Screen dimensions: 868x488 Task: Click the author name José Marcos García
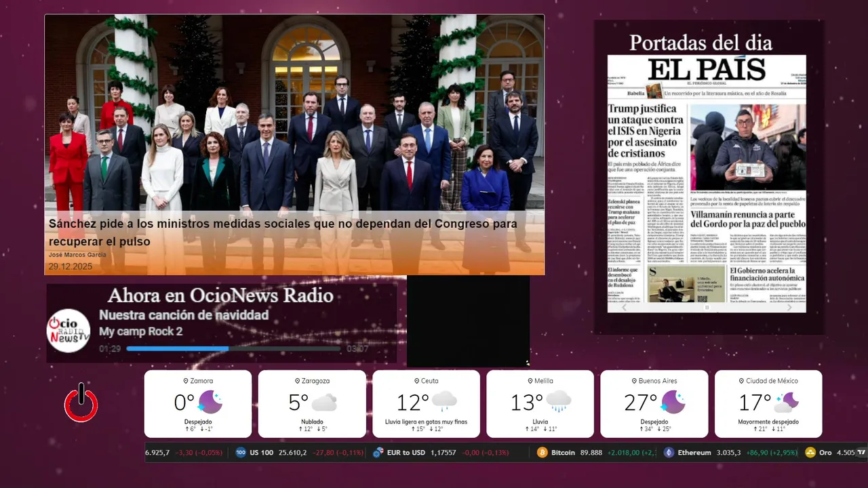77,255
